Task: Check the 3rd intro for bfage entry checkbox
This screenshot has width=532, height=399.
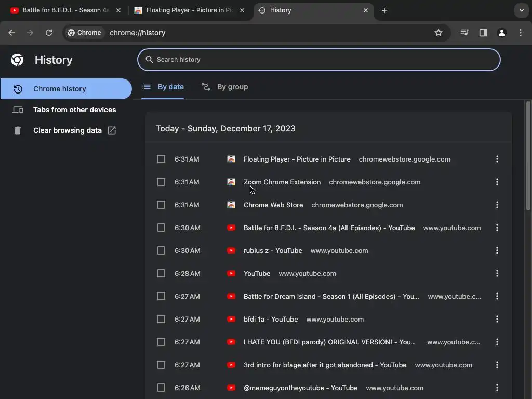Action: [161, 365]
